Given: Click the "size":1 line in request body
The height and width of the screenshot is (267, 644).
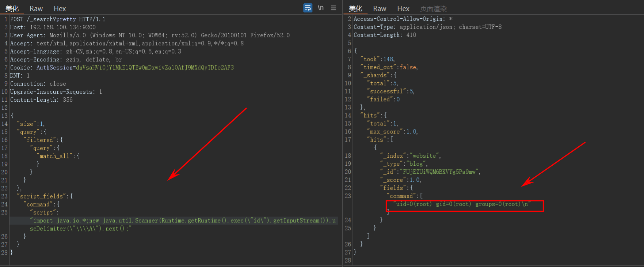Looking at the screenshot, I should tap(31, 124).
